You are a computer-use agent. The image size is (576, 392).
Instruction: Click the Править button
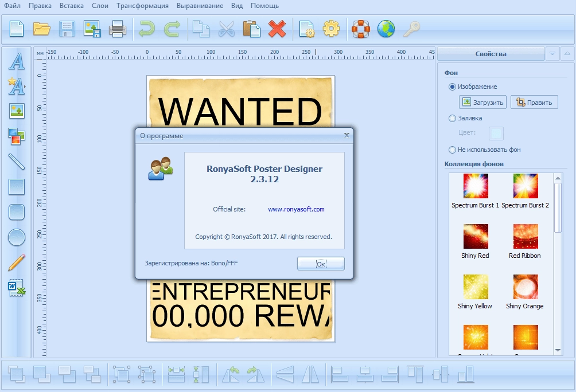(x=534, y=102)
